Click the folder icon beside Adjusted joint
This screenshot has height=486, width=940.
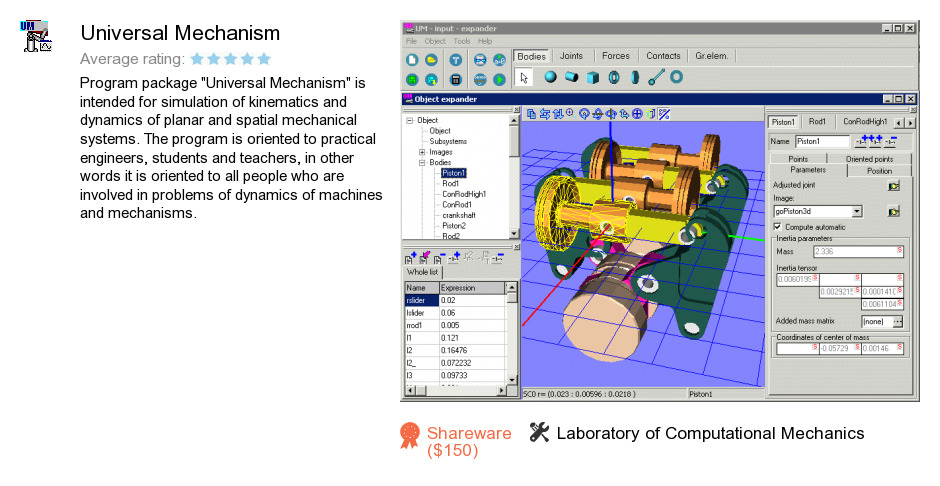[x=894, y=186]
